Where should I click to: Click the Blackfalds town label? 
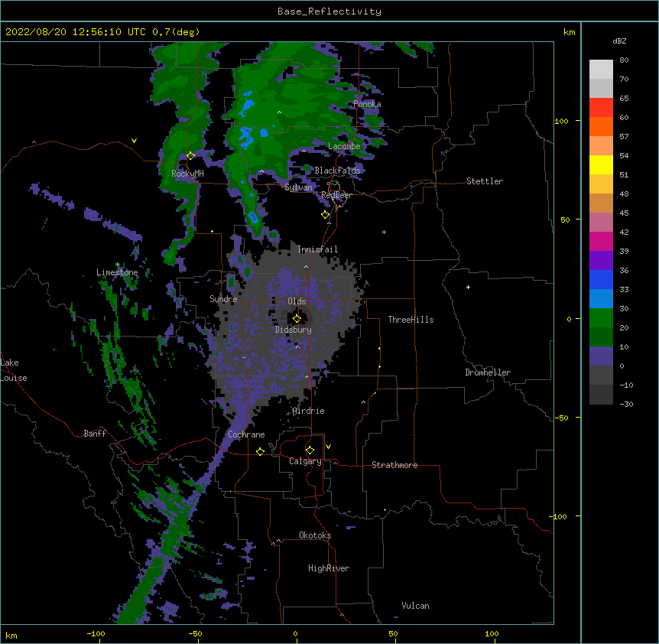coord(337,171)
